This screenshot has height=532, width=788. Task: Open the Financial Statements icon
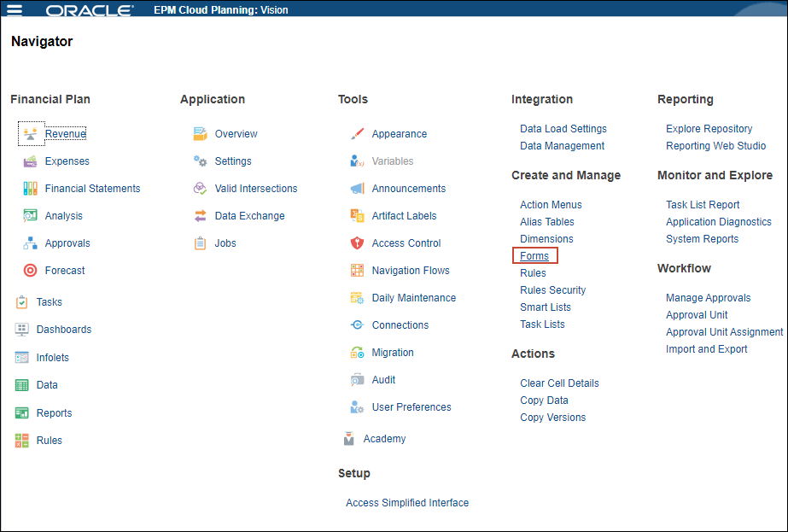(31, 189)
